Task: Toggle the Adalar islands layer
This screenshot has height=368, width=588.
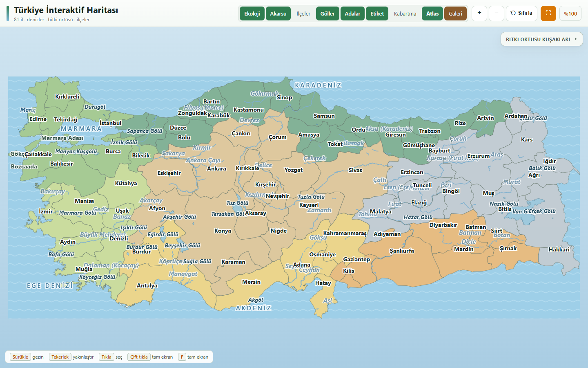Action: (x=352, y=13)
